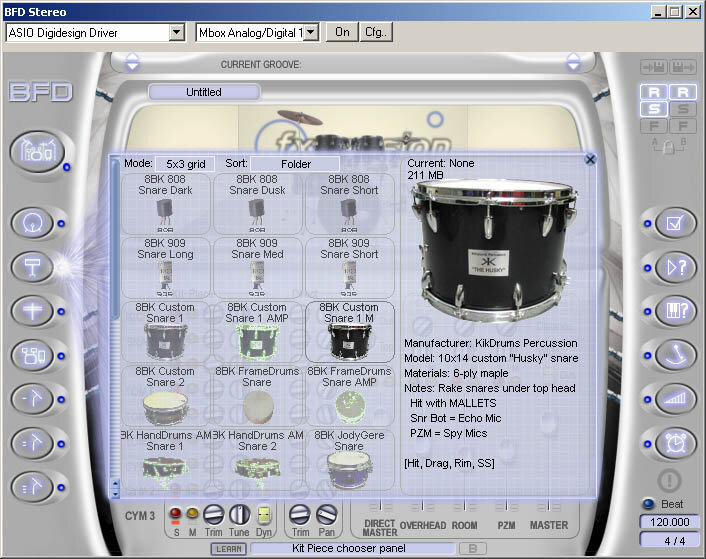Image resolution: width=706 pixels, height=559 pixels.
Task: Toggle the left S button
Action: pyautogui.click(x=654, y=109)
